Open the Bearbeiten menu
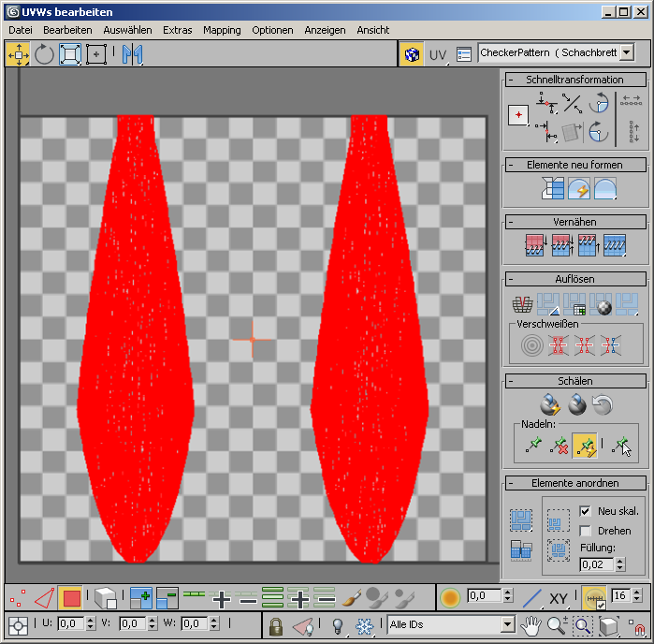This screenshot has height=644, width=654. pos(67,30)
